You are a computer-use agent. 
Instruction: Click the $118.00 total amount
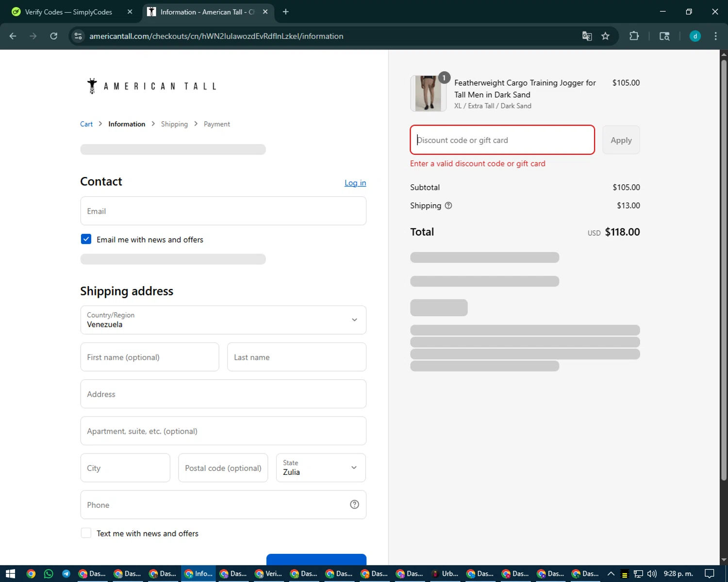pyautogui.click(x=622, y=232)
